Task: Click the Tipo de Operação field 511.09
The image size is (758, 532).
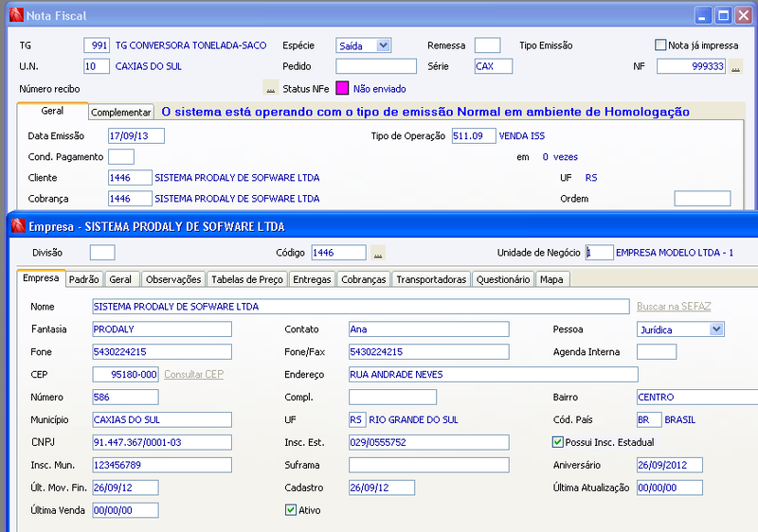Action: [x=474, y=135]
